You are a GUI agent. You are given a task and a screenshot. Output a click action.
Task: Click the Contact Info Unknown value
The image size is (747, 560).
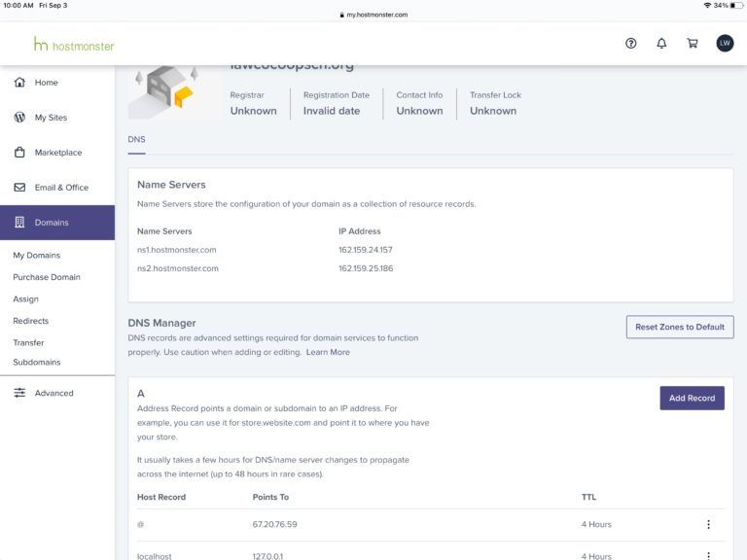(x=420, y=111)
